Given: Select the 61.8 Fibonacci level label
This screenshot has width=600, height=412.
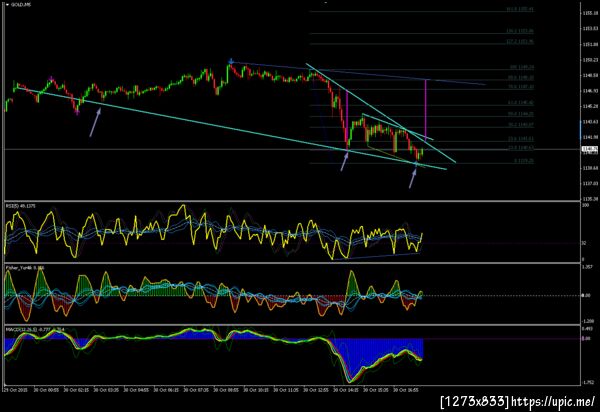Looking at the screenshot, I should point(520,103).
